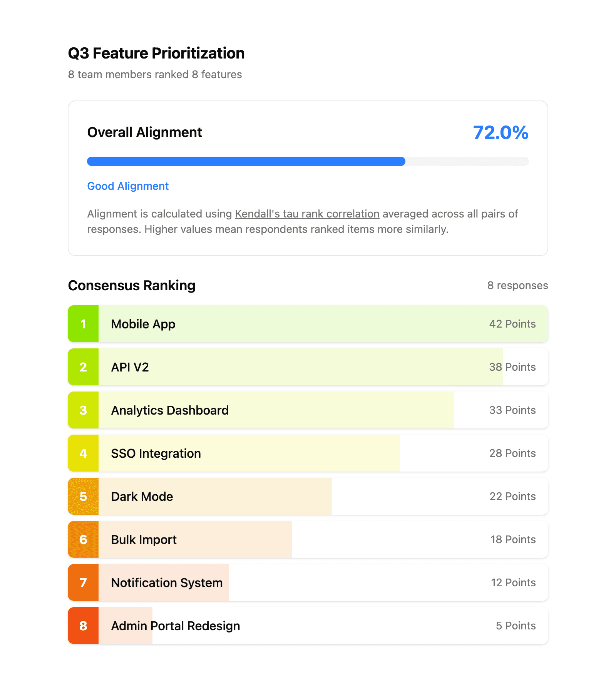This screenshot has width=616, height=686.
Task: Click the orange rank 6 badge for Bulk Import
Action: tap(83, 539)
